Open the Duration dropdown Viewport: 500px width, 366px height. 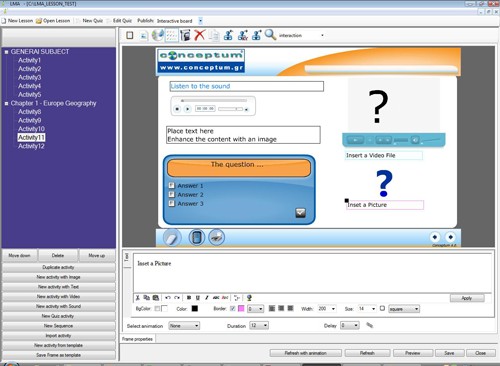[x=259, y=325]
